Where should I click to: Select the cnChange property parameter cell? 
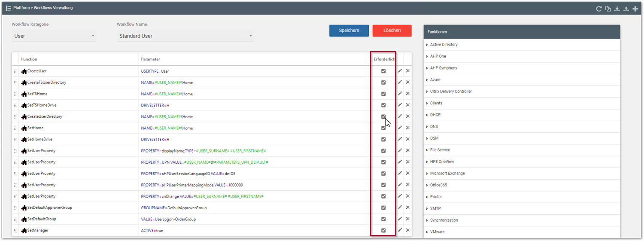255,196
